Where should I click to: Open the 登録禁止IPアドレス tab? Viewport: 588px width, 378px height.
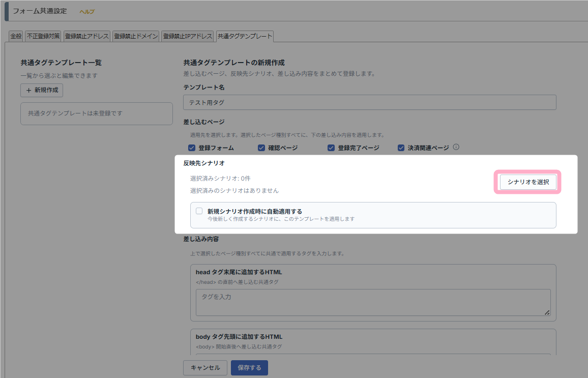pos(188,36)
